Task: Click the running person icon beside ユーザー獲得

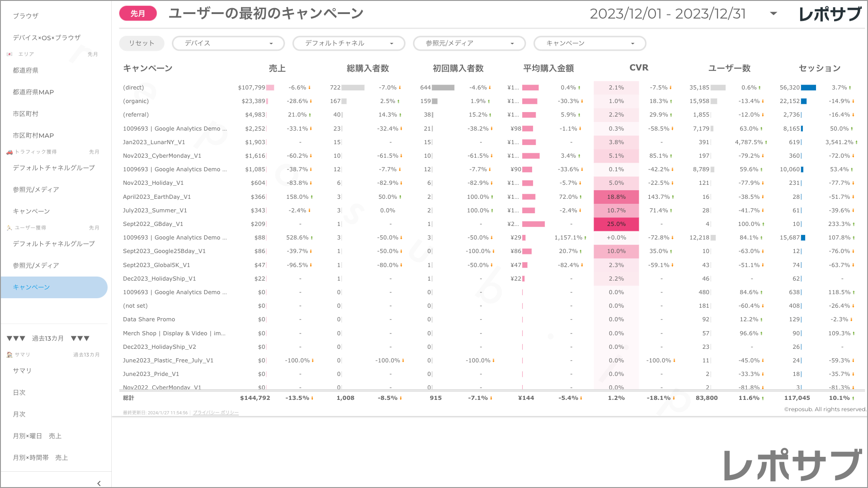Action: click(x=9, y=228)
